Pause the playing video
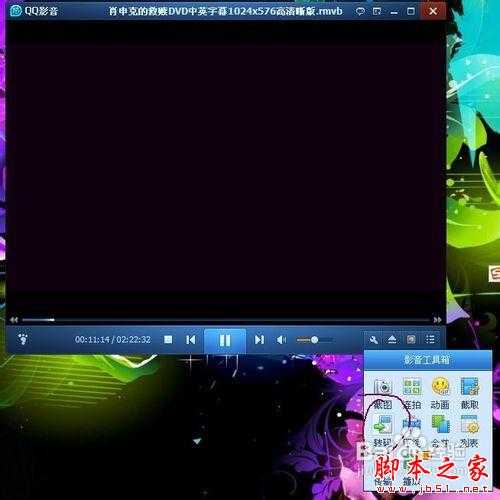Image resolution: width=500 pixels, height=500 pixels. [225, 340]
